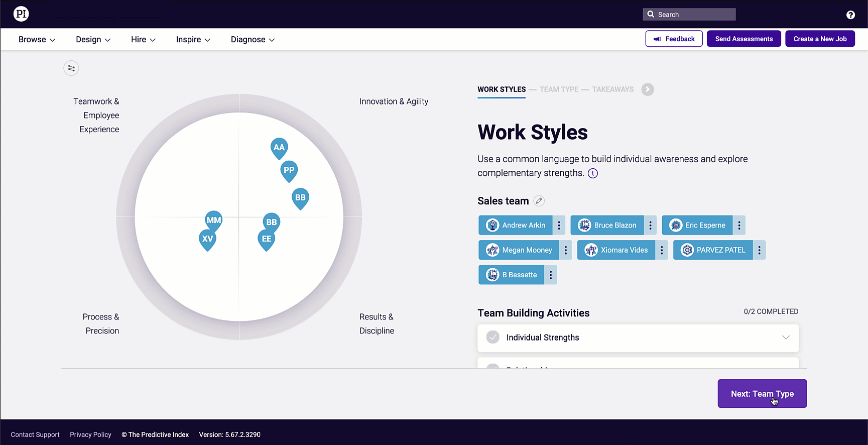Viewport: 868px width, 445px height.
Task: Open the Contact Support link
Action: [x=35, y=434]
